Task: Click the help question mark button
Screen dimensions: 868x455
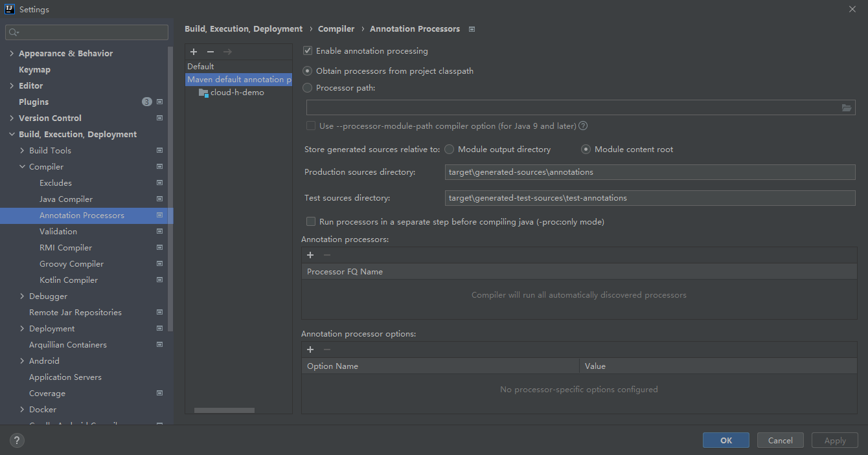Action: [17, 440]
